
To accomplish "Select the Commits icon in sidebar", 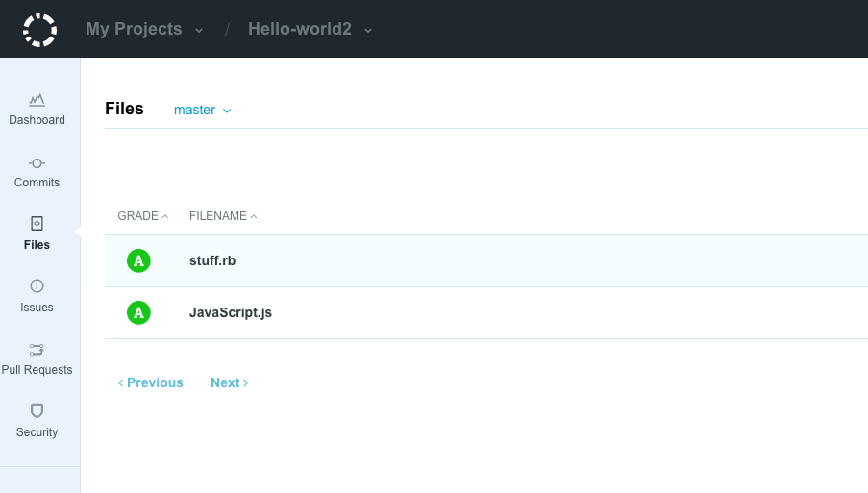I will [37, 163].
